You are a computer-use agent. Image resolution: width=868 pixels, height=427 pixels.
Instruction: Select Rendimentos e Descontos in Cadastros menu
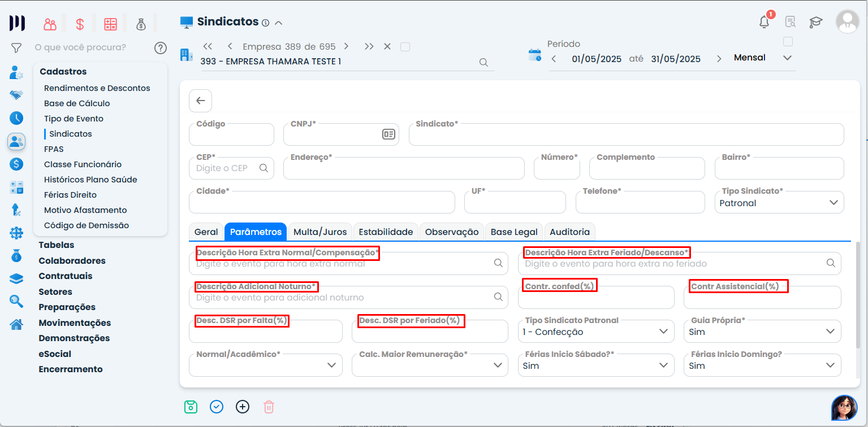(x=97, y=88)
